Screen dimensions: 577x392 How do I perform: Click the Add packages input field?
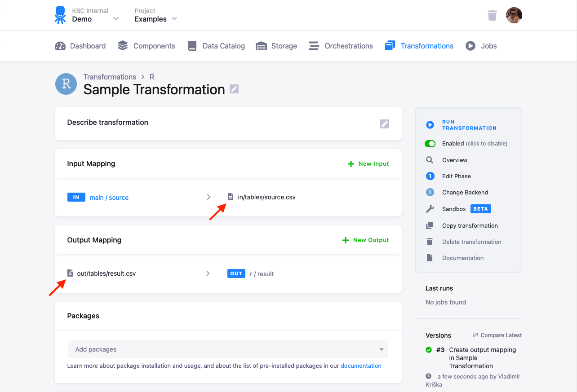click(228, 349)
